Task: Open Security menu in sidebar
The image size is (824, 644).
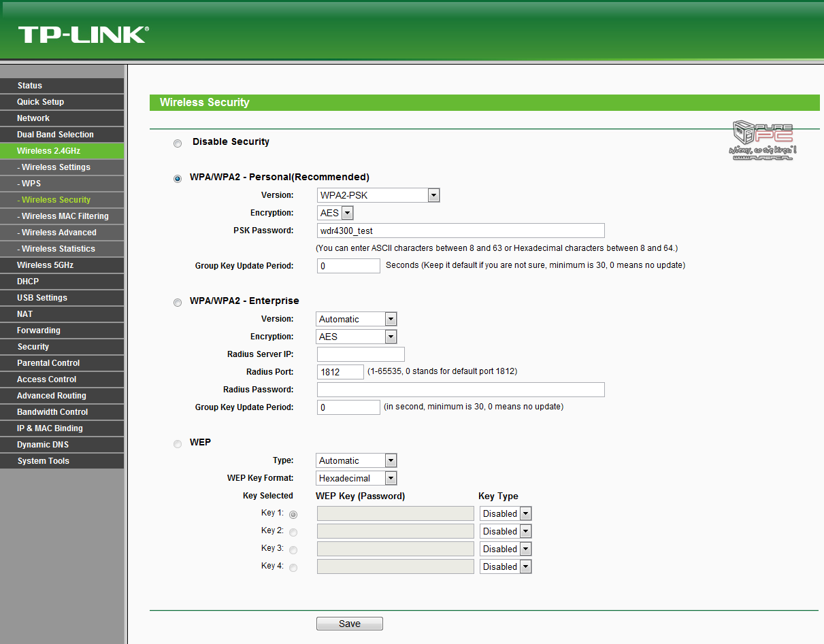Action: tap(62, 347)
